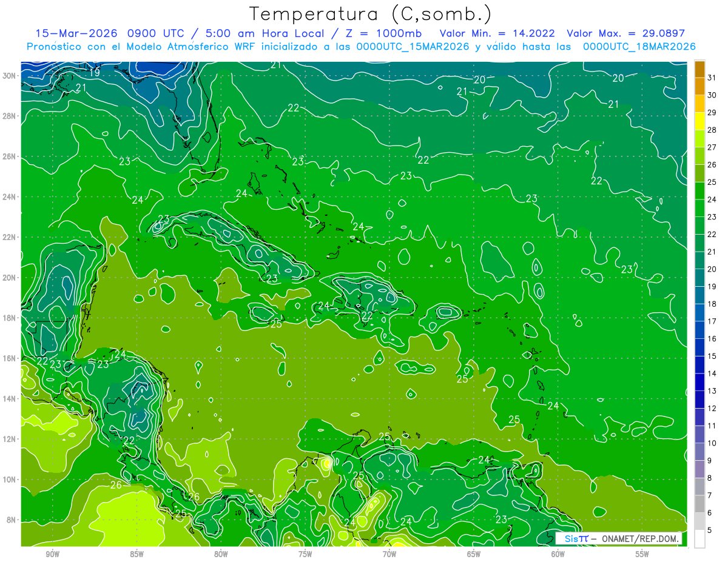Viewport: 728px width, 562px height.
Task: Click the 12N latitude axis label
Action: point(10,439)
